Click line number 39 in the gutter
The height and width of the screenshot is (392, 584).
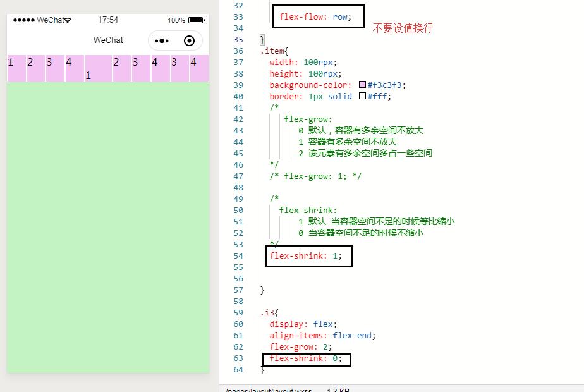click(x=238, y=85)
